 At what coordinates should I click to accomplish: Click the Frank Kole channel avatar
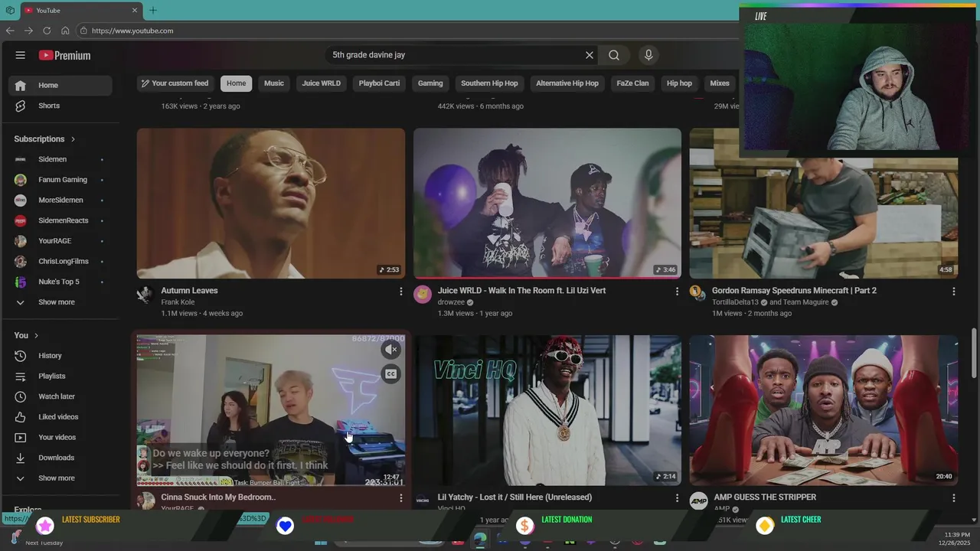tap(145, 295)
